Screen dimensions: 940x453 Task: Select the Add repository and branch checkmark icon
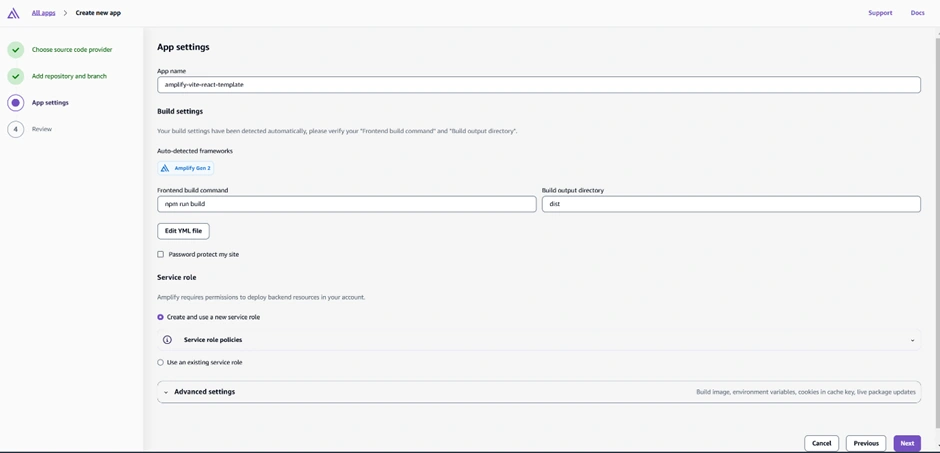tap(16, 76)
